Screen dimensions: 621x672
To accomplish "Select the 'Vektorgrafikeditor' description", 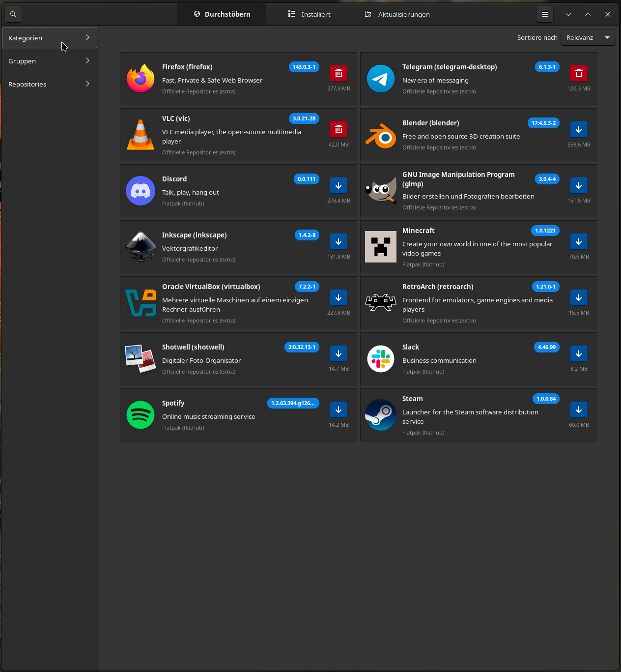I will [x=190, y=248].
